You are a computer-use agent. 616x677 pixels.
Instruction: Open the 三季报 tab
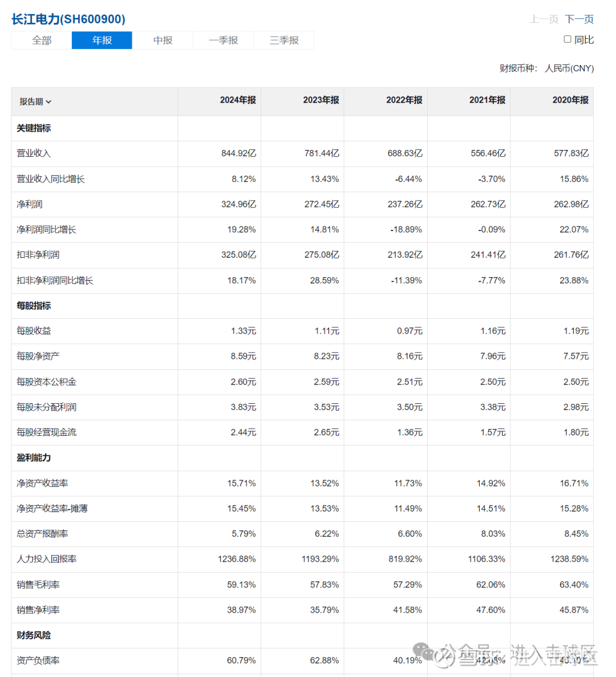tap(284, 40)
